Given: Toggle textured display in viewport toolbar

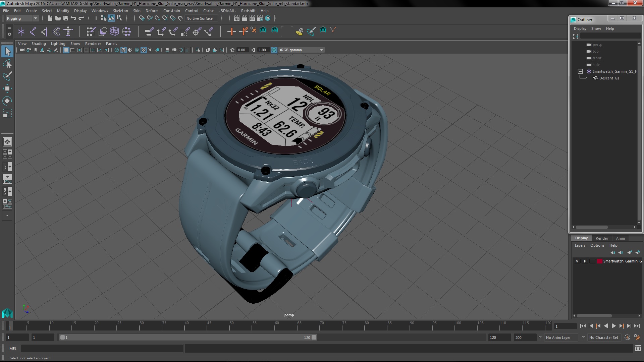Looking at the screenshot, I should (144, 50).
